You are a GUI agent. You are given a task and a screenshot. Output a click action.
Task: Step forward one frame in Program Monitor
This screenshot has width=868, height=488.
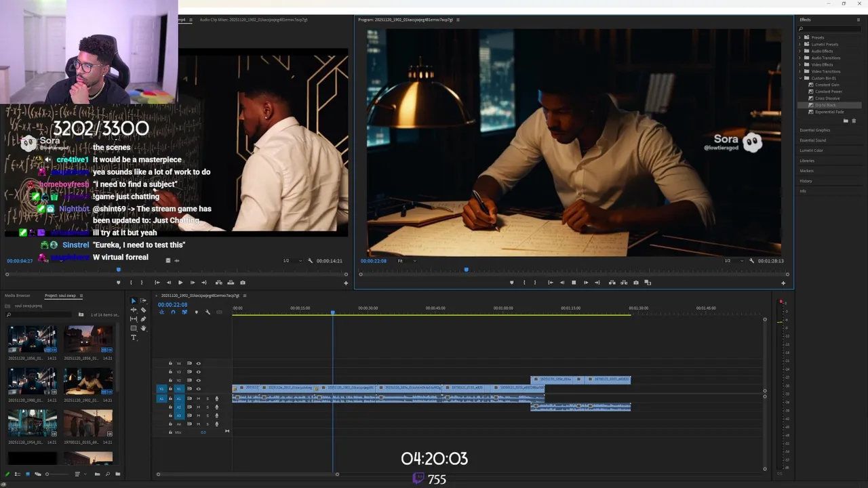pos(586,283)
